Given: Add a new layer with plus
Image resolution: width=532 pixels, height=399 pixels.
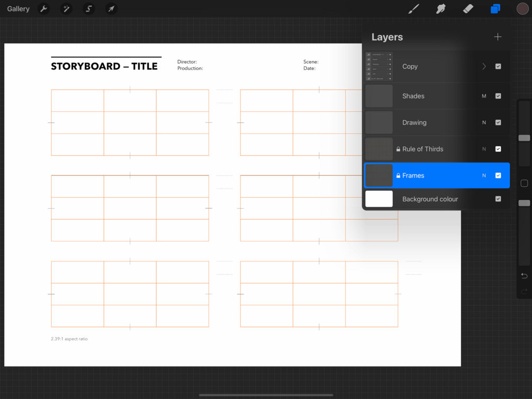Looking at the screenshot, I should pos(498,37).
